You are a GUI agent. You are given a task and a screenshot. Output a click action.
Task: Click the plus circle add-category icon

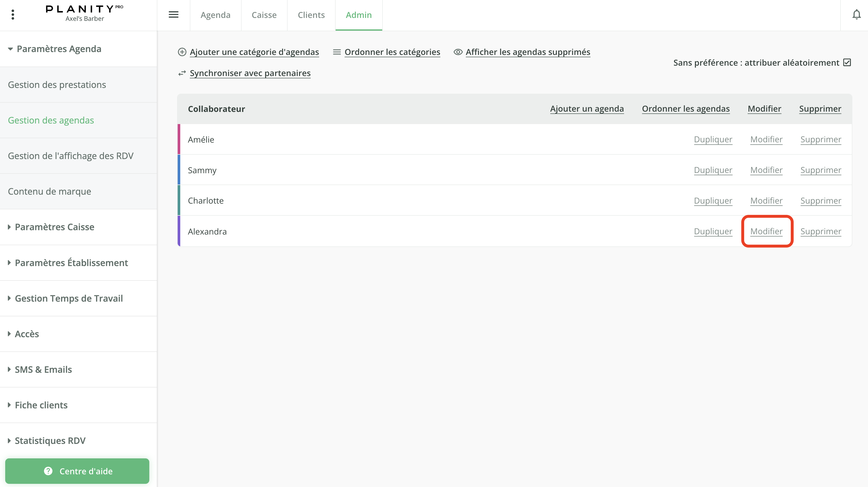(182, 52)
